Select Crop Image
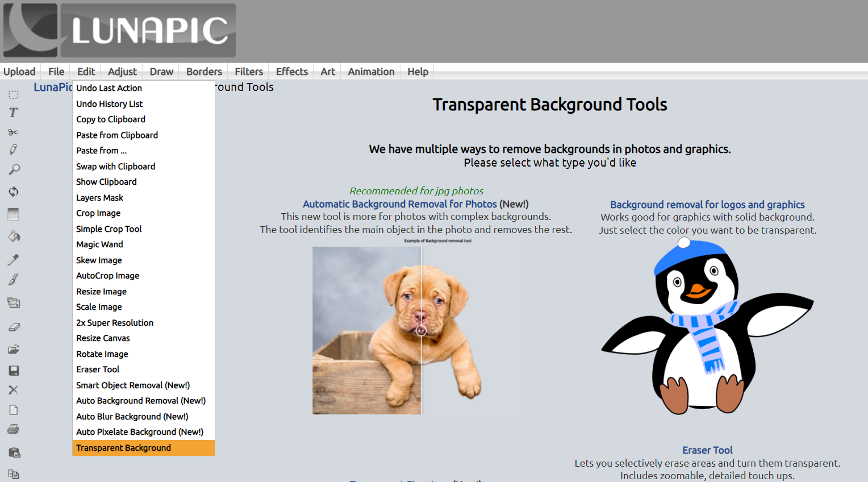Image resolution: width=868 pixels, height=482 pixels. tap(144, 213)
